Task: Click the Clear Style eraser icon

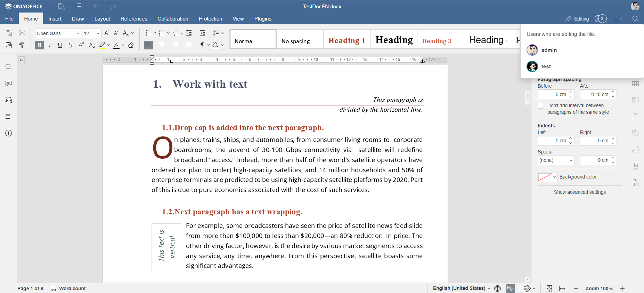Action: [131, 45]
